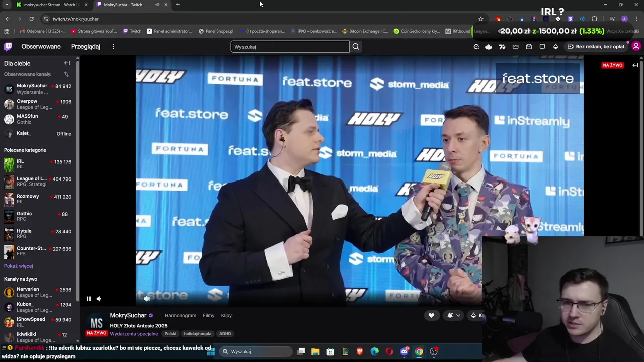Open the Twitch user avatar menu

pyautogui.click(x=636, y=46)
